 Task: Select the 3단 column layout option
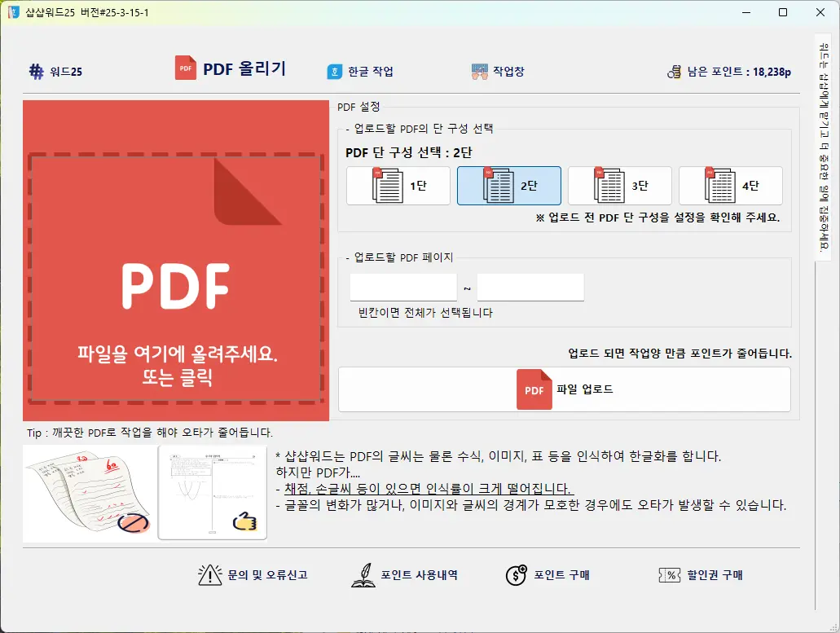click(x=619, y=185)
